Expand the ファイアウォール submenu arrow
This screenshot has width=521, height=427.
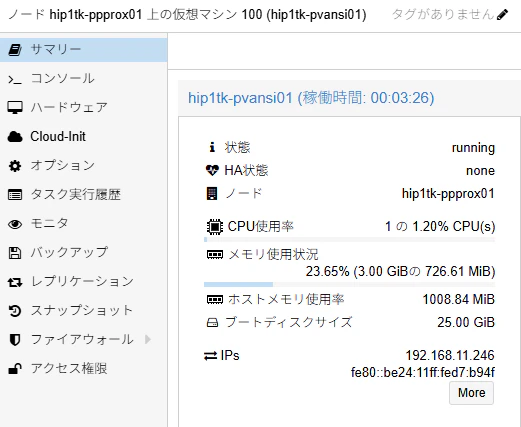pos(148,340)
